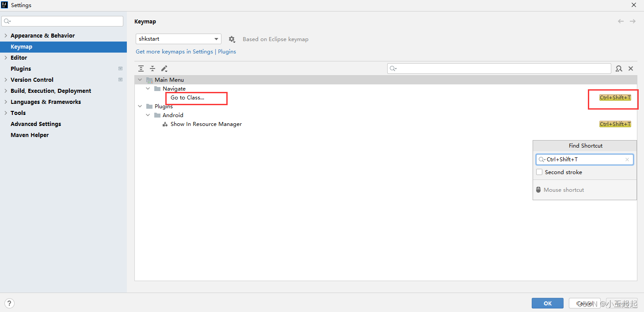Viewport: 644px width, 312px height.
Task: Click the Keymap page heading
Action: [x=145, y=21]
